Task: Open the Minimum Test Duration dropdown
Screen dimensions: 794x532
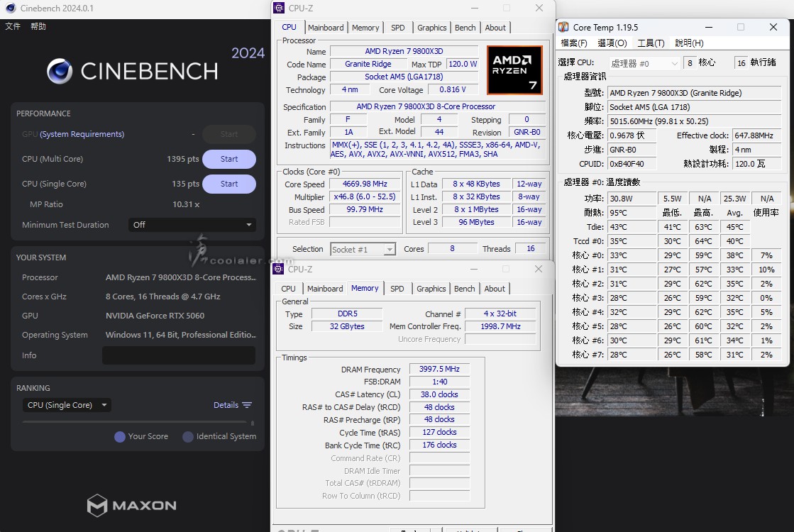Action: [x=192, y=225]
